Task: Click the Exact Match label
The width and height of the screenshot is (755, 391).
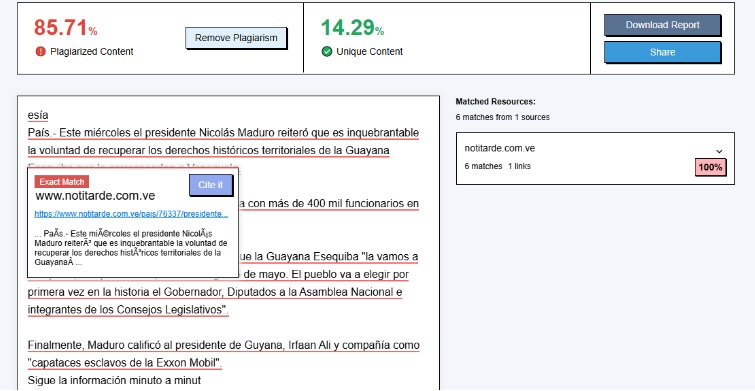Action: pyautogui.click(x=62, y=182)
